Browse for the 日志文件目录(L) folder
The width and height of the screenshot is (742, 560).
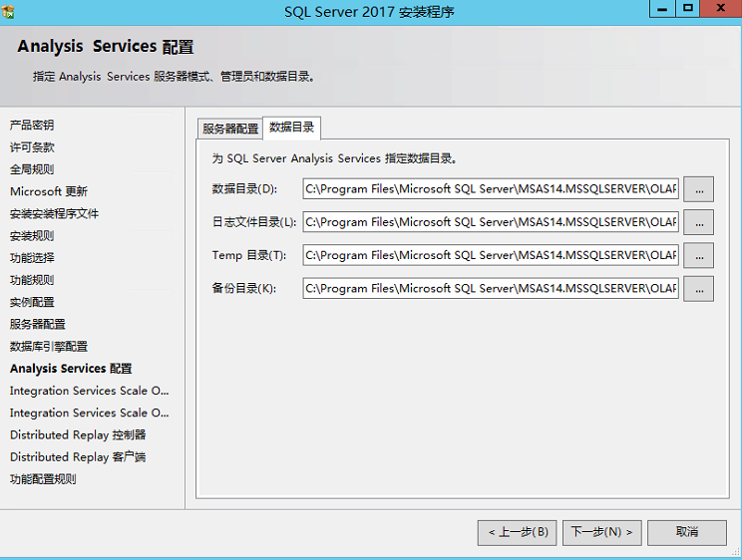[698, 222]
